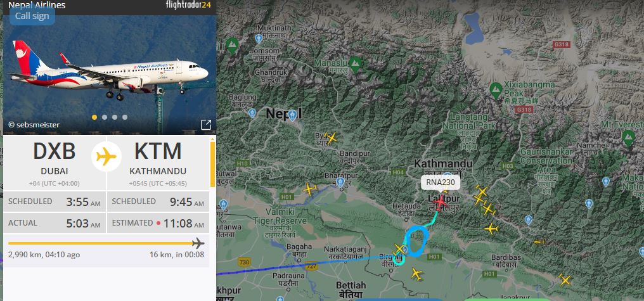Click the yellow plane near Bandipur
Viewport: 644px width, 301px height.
click(331, 138)
